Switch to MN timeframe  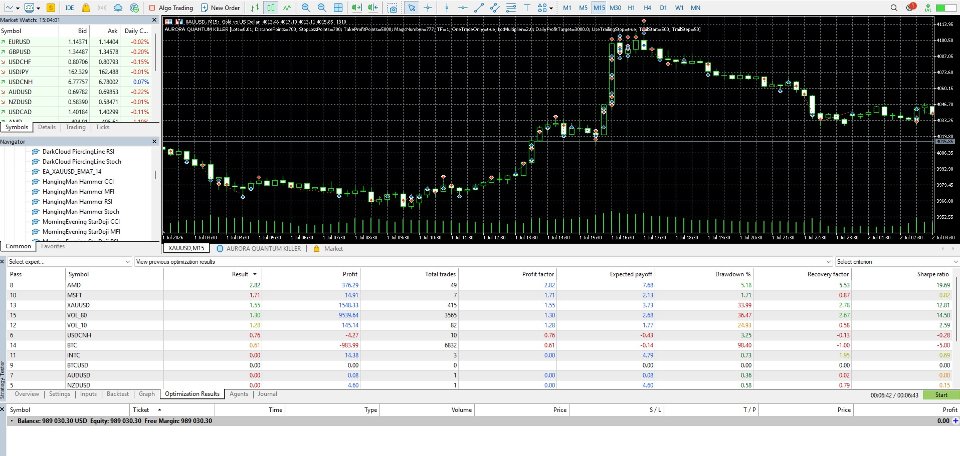696,8
